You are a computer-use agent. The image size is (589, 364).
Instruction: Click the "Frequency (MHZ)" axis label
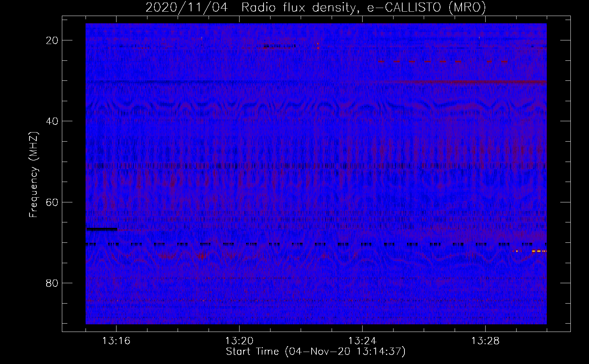[x=33, y=175]
